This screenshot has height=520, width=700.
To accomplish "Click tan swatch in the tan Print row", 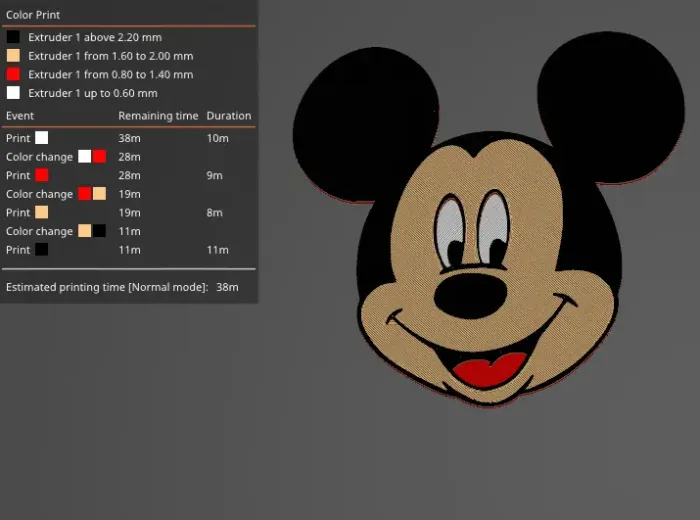I will coord(42,212).
